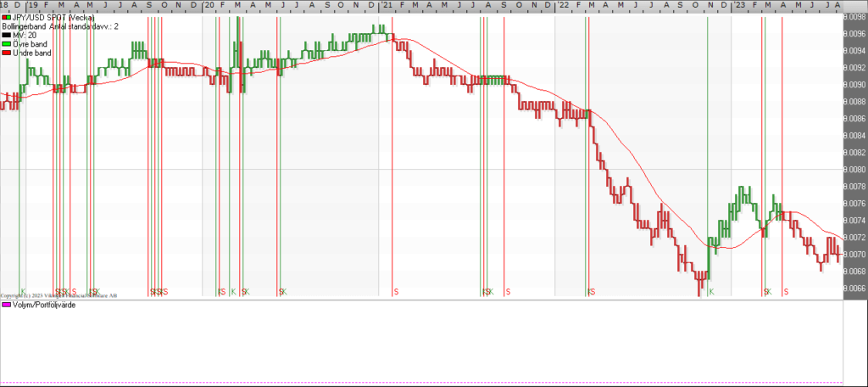Click the magenta Volym/Portföljvärde swatch
This screenshot has width=868, height=387.
[x=7, y=305]
